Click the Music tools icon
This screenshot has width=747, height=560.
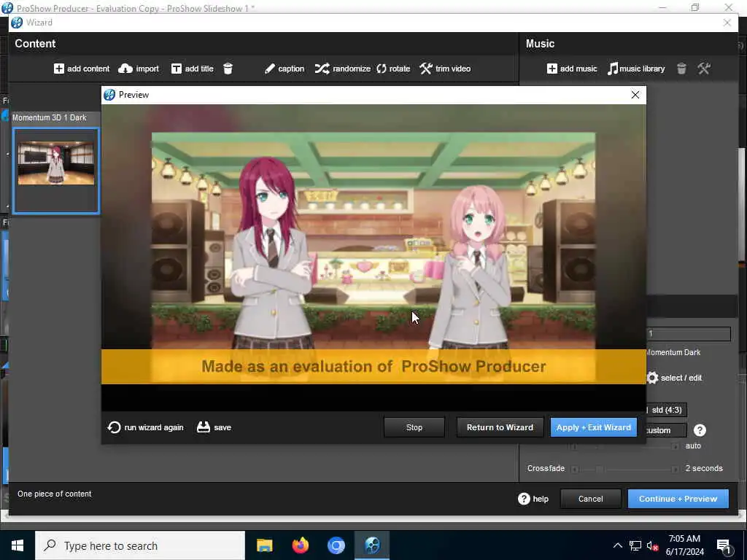point(704,69)
